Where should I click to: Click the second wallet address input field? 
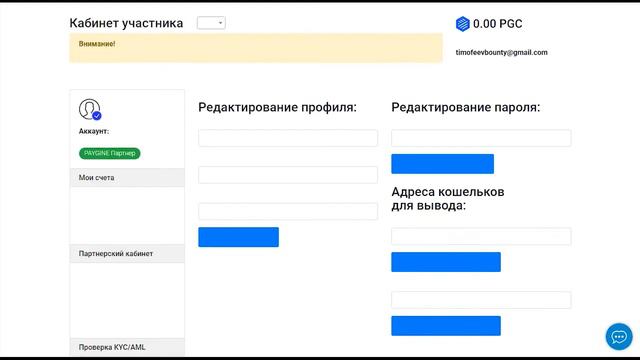(x=481, y=300)
